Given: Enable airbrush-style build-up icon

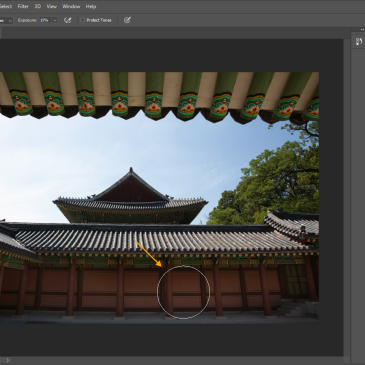Looking at the screenshot, I should [68, 20].
